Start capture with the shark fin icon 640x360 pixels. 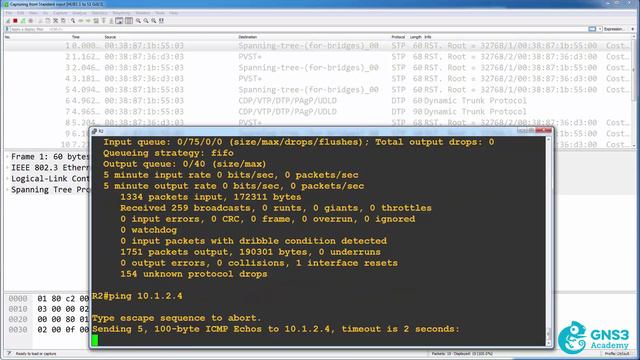click(x=8, y=20)
